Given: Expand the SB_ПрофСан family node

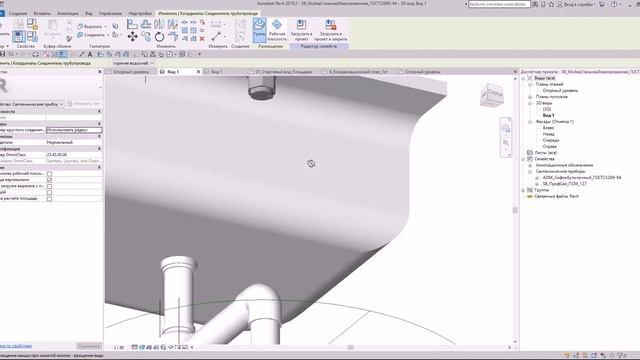Looking at the screenshot, I should 537,184.
